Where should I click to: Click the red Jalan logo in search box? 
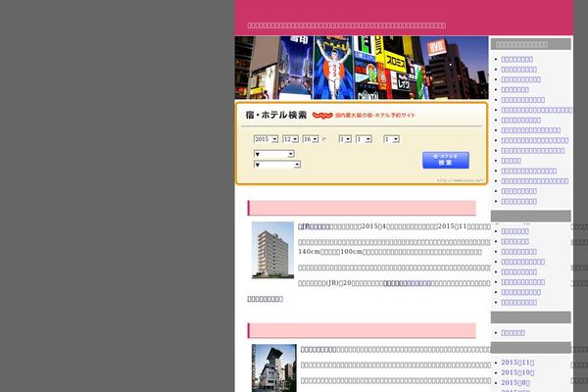[x=322, y=116]
